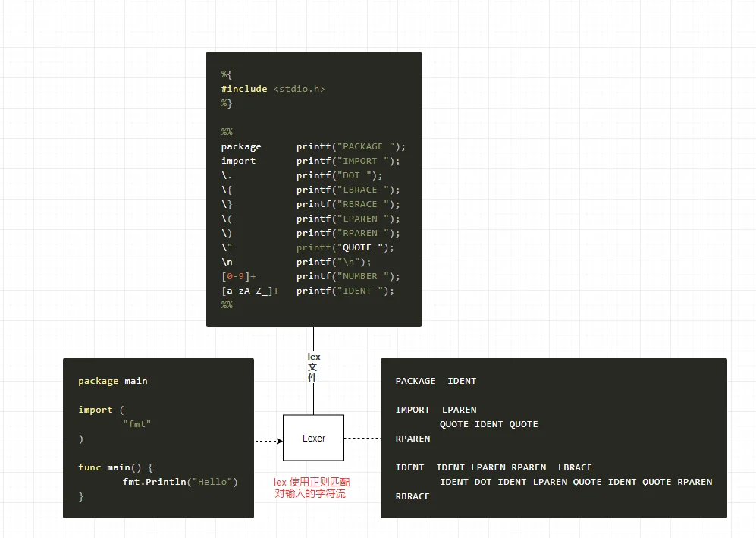
Task: Click the fmt.Println("Hello") line
Action: coord(180,482)
